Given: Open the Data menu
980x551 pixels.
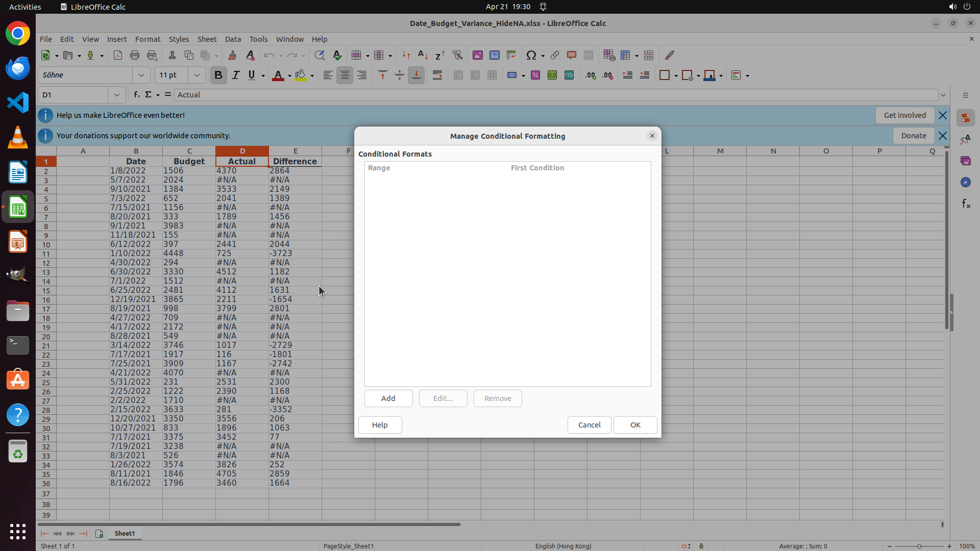Looking at the screenshot, I should [233, 39].
